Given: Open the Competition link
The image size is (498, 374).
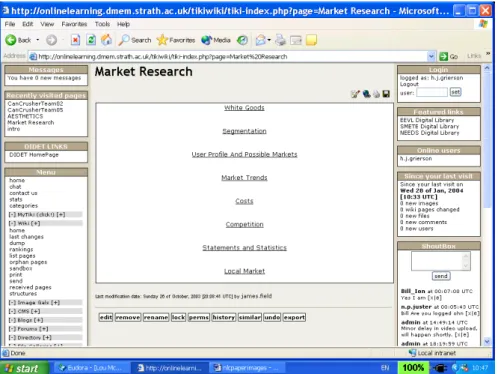Looking at the screenshot, I should coord(244,224).
